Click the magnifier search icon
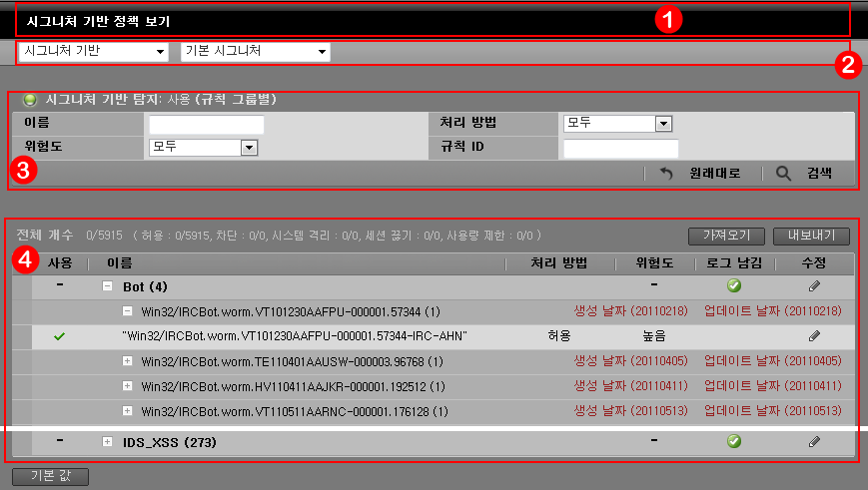The height and width of the screenshot is (490, 868). point(784,173)
